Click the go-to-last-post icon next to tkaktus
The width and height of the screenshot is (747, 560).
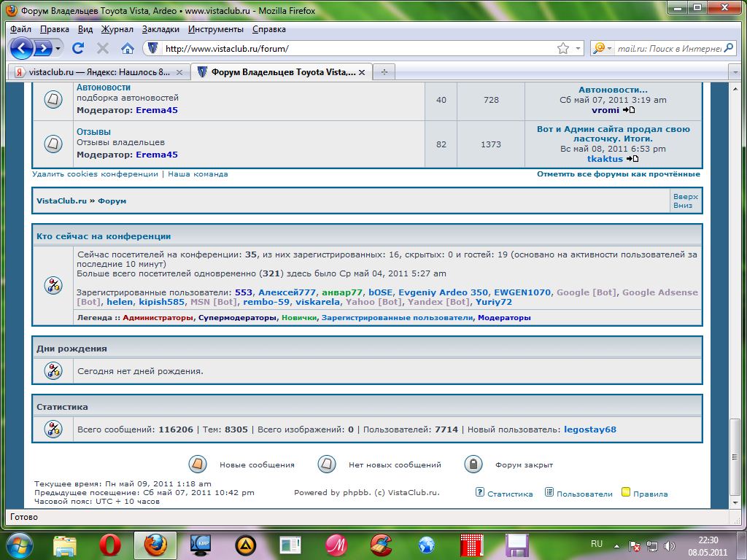(632, 158)
